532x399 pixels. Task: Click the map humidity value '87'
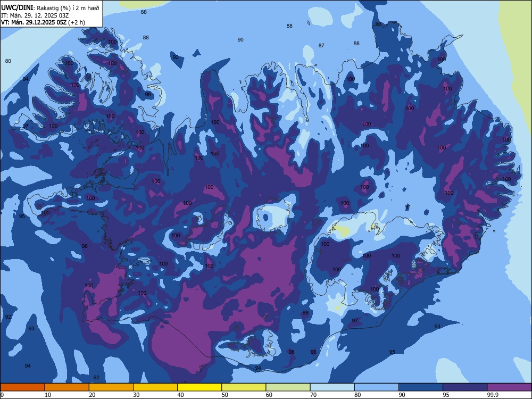pyautogui.click(x=321, y=45)
